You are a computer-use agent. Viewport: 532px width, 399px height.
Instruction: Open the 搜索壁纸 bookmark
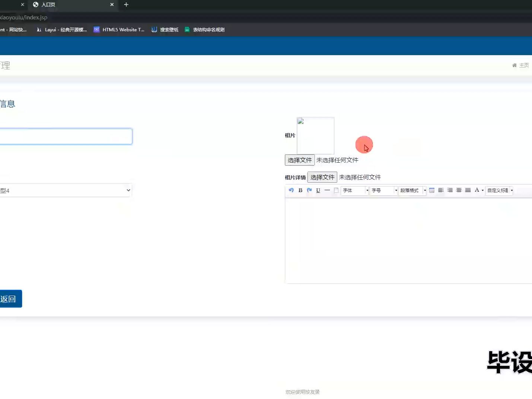pyautogui.click(x=165, y=30)
